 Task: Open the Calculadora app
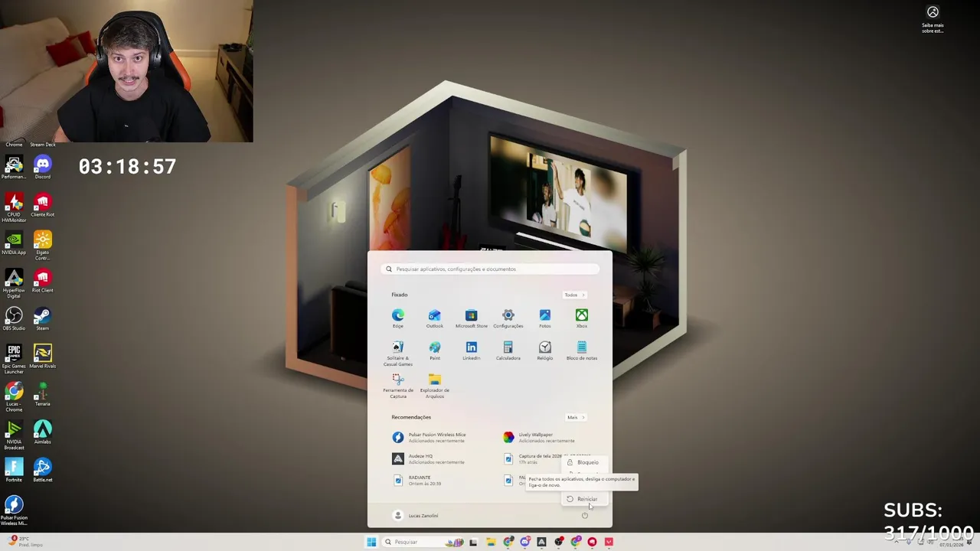click(508, 350)
